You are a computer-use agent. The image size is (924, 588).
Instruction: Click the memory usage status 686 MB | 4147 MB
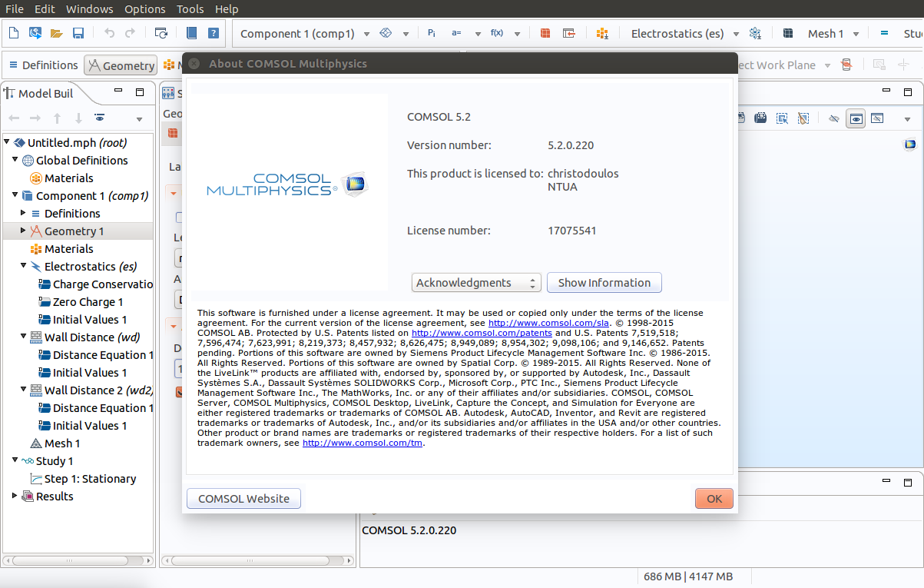[x=688, y=576]
